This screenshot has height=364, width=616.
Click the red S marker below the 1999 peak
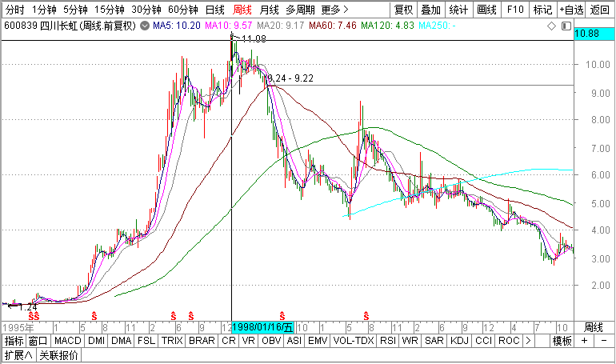click(366, 316)
